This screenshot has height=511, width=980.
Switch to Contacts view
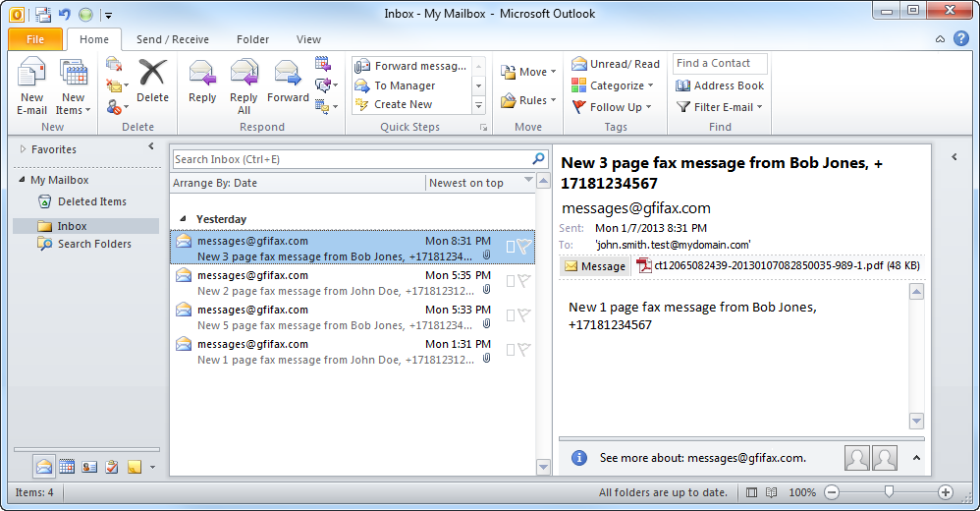tap(89, 467)
